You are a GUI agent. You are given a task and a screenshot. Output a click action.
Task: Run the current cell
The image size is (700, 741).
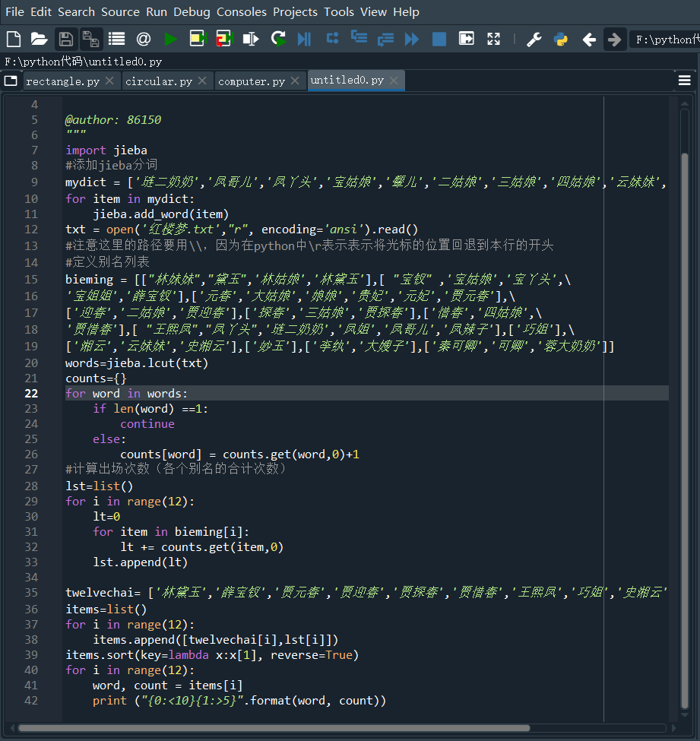pos(198,39)
